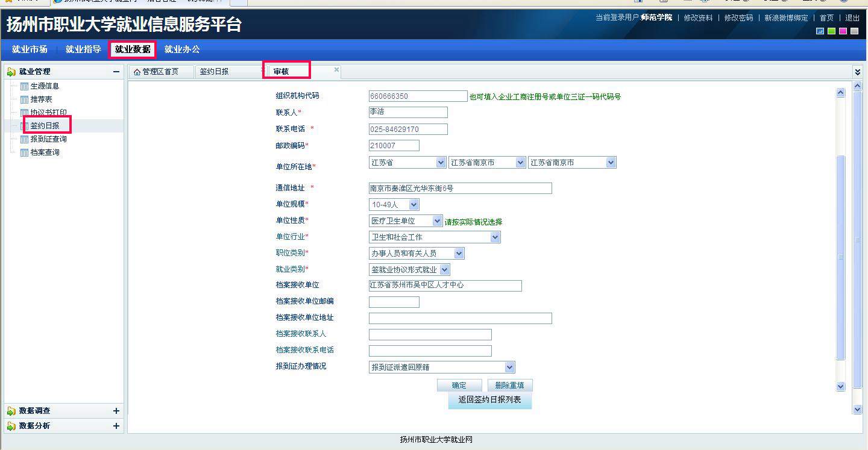
Task: Click the 删除重填 button
Action: click(x=510, y=385)
